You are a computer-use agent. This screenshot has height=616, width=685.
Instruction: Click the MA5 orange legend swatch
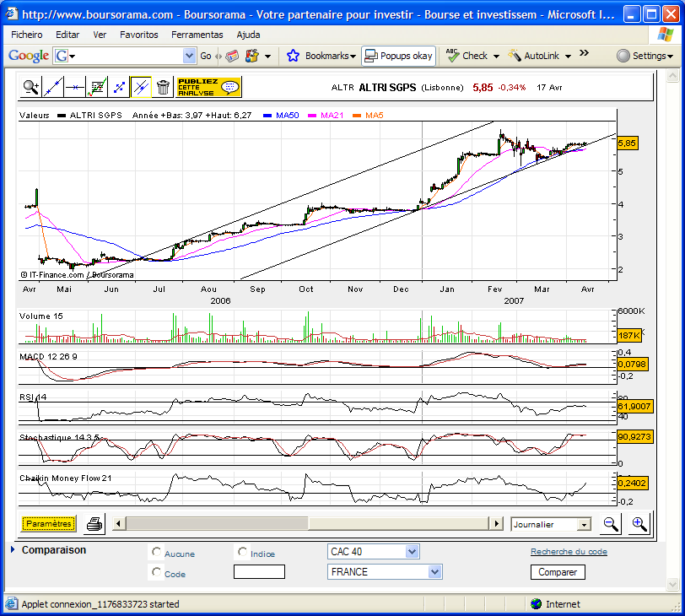click(x=357, y=116)
